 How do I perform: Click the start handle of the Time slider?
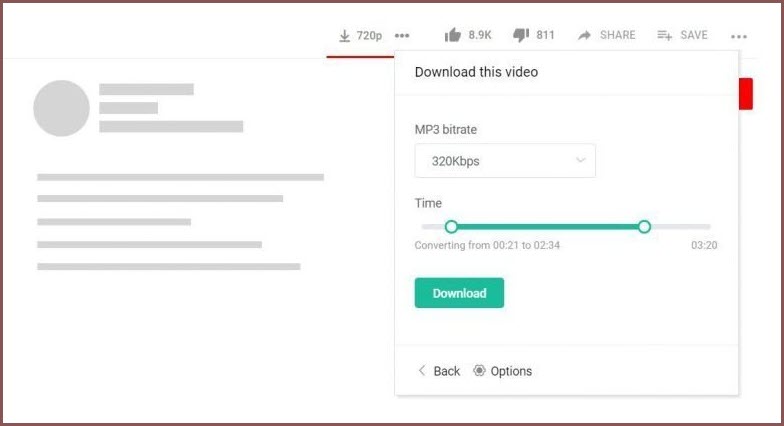tap(451, 227)
